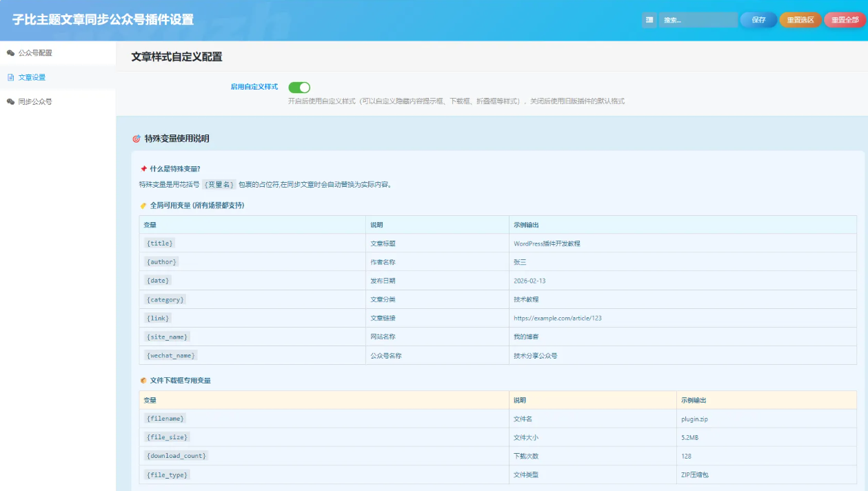The image size is (868, 491).
Task: Click the {download_count} variable cell
Action: (324, 456)
